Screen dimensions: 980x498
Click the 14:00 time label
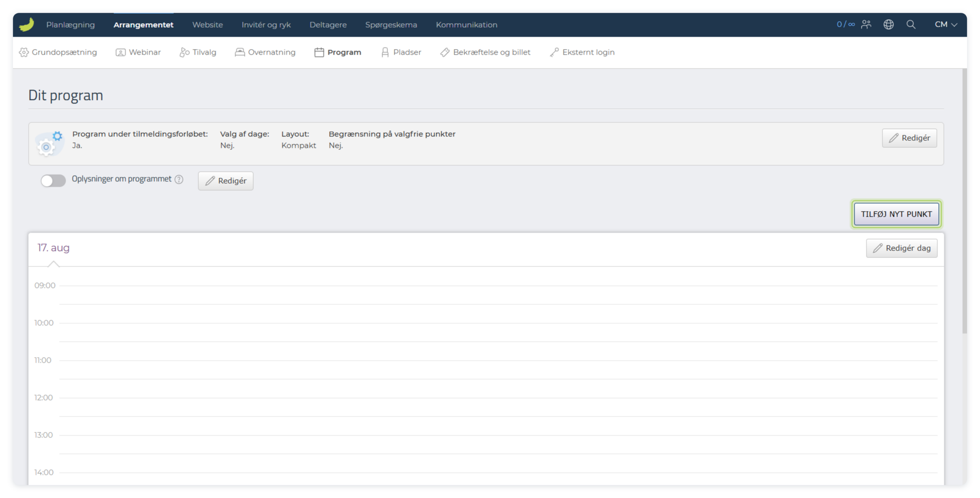[44, 472]
